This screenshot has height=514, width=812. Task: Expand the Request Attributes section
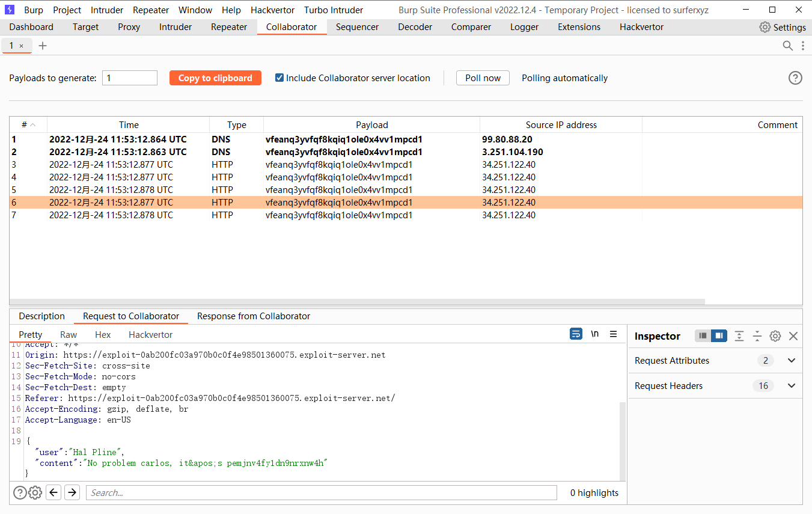click(791, 360)
